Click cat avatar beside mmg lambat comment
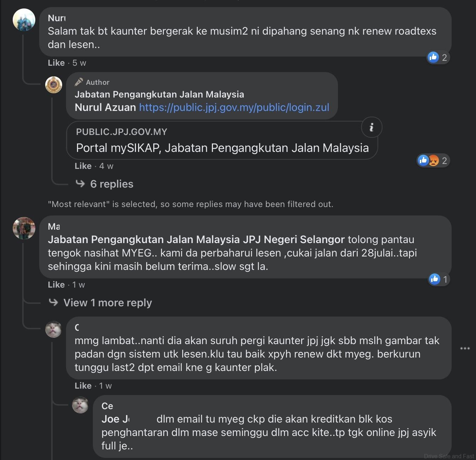The width and height of the screenshot is (476, 460). pos(54,329)
